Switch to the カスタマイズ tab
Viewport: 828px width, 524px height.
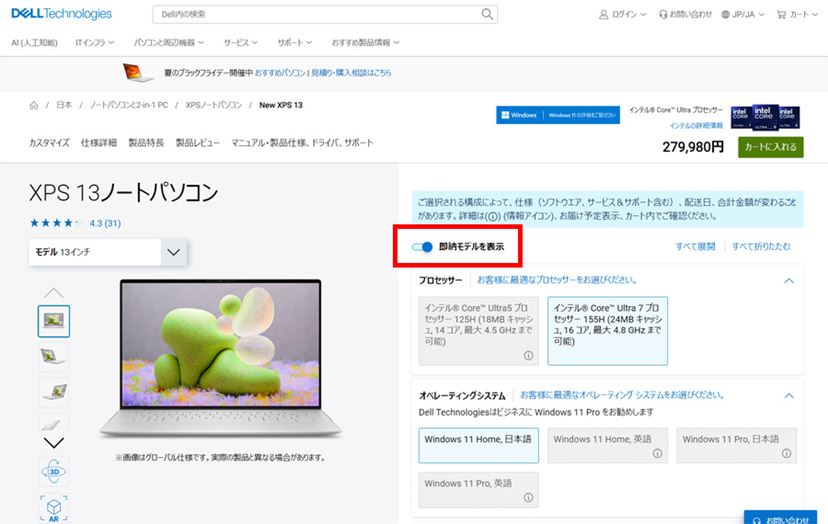click(x=50, y=143)
